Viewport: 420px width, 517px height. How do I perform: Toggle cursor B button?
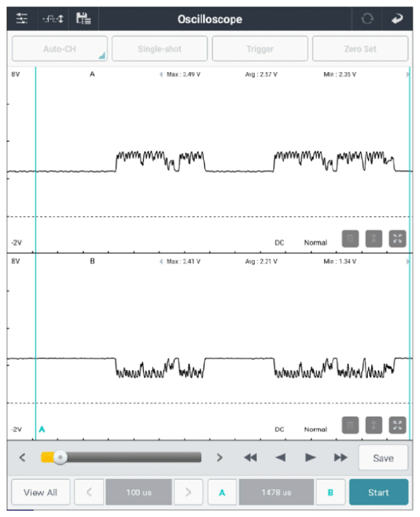(330, 492)
